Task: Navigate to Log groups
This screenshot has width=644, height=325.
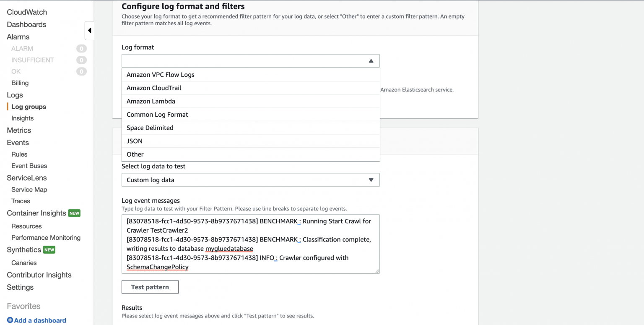Action: coord(29,106)
